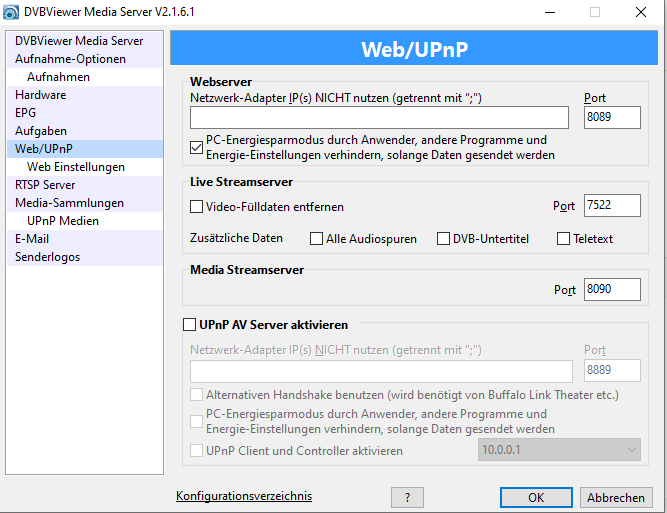This screenshot has height=513, width=667.
Task: Open the EPG settings page
Action: click(x=85, y=113)
